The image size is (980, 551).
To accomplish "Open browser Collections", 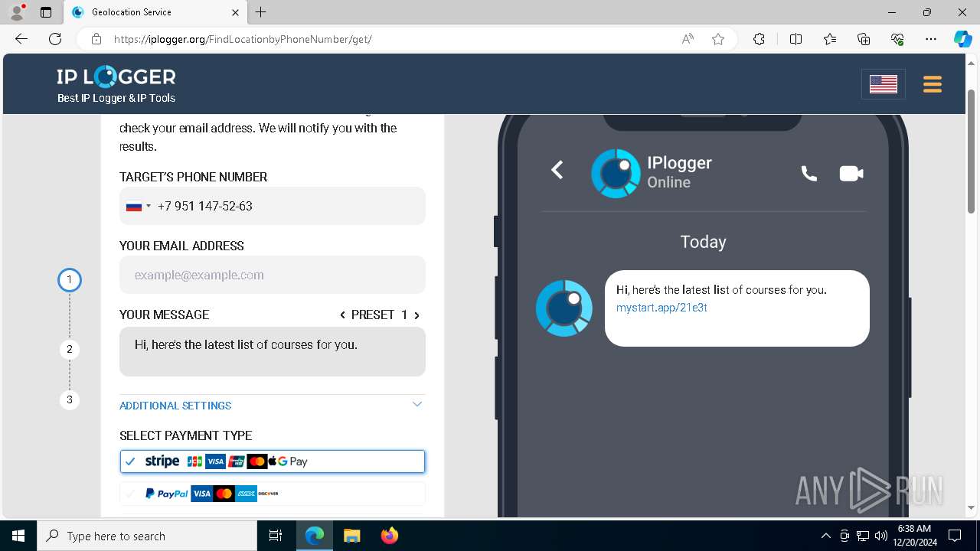I will pos(864,39).
